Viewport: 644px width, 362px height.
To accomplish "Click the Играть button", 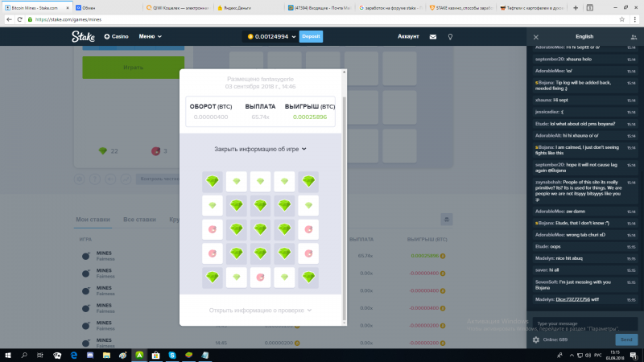I will (133, 68).
